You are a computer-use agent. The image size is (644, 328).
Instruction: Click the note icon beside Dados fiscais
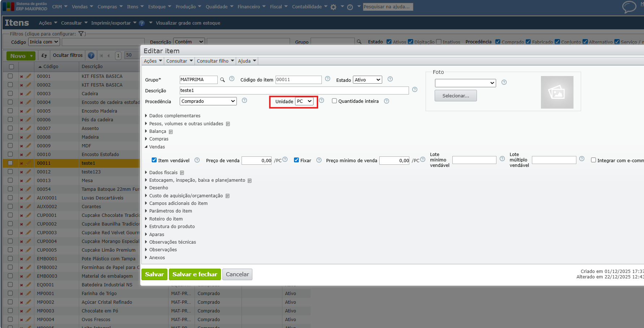[182, 173]
